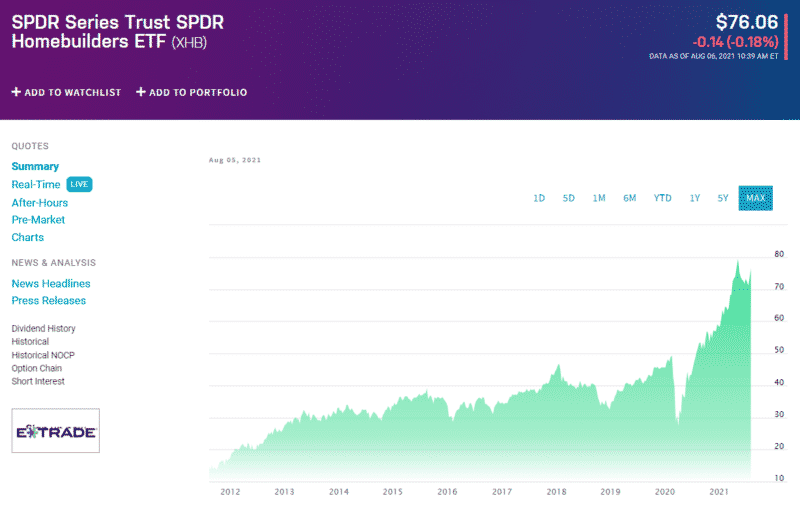This screenshot has width=800, height=505.
Task: Switch chart to 1M range
Action: tap(599, 198)
